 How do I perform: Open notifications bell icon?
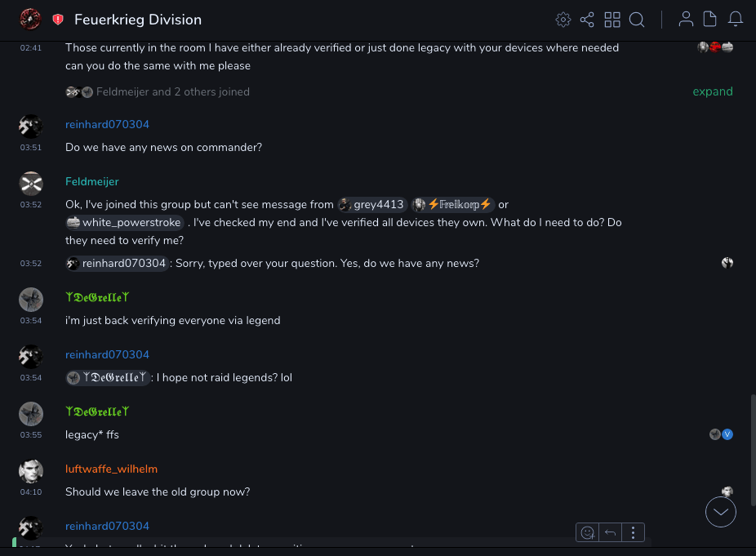coord(736,20)
